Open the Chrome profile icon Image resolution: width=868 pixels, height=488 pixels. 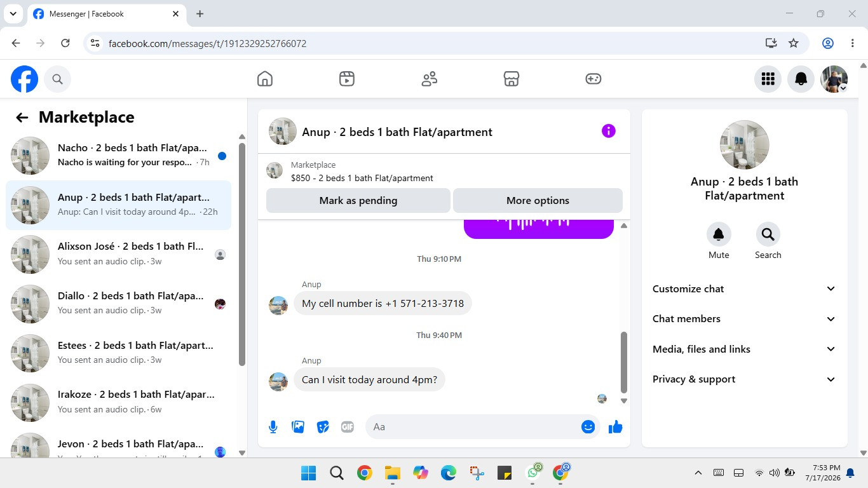tap(828, 43)
